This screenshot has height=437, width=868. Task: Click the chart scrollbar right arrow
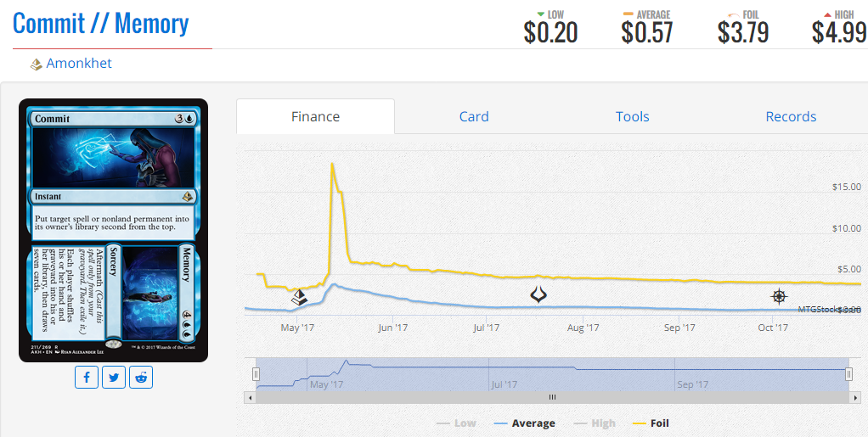[x=854, y=397]
